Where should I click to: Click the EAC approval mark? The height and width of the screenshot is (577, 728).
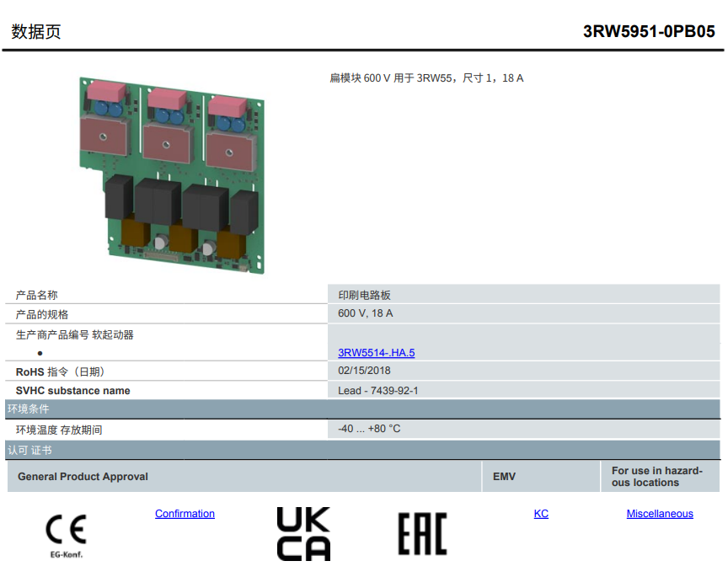tap(422, 534)
